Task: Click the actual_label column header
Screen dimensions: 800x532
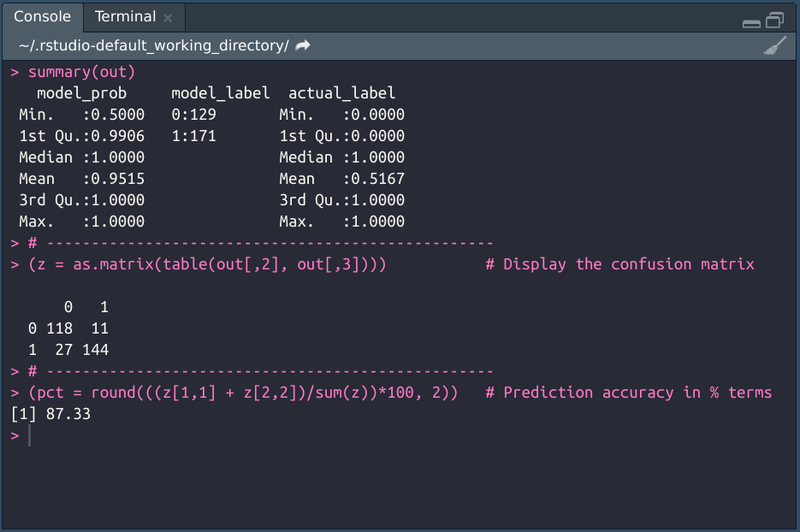Action: coord(341,93)
